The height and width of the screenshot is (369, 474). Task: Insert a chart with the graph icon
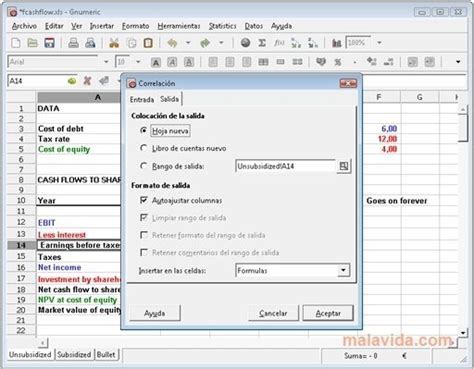(337, 43)
